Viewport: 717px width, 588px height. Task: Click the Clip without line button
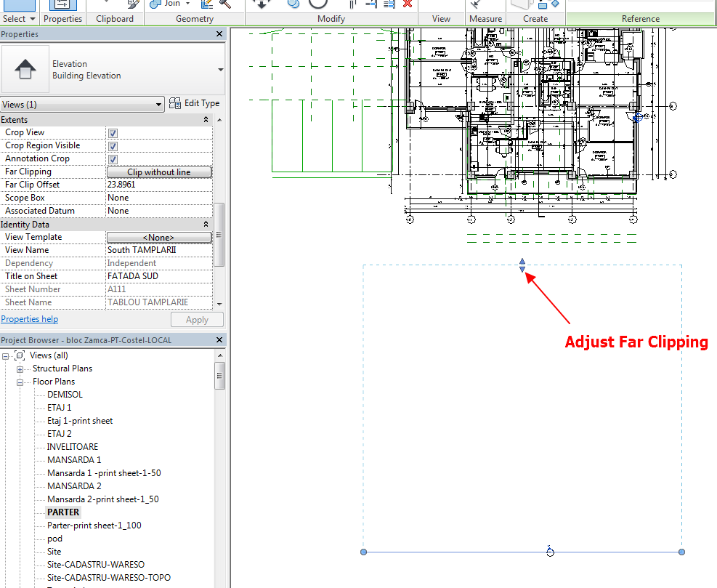159,172
